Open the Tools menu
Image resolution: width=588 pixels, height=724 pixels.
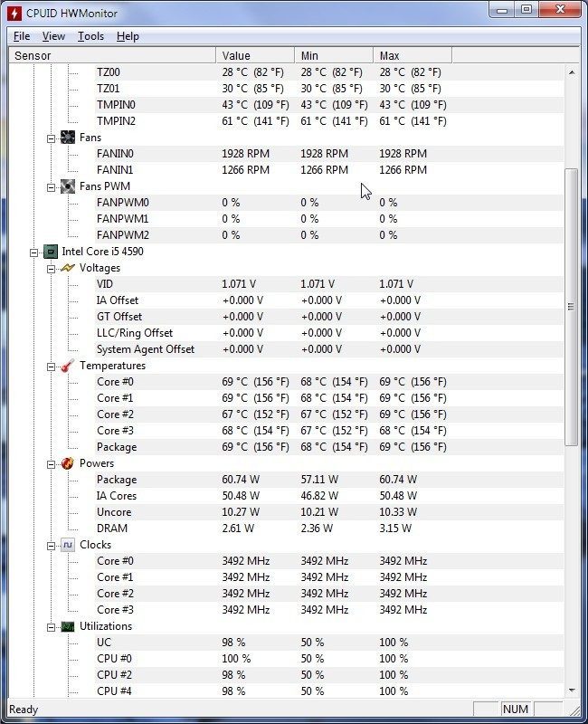90,36
